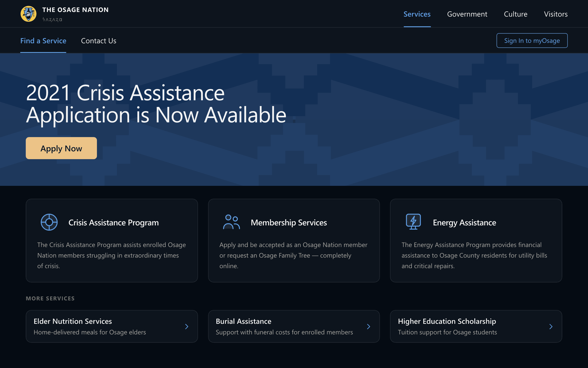The height and width of the screenshot is (368, 588).
Task: Switch to the Find a Service tab
Action: pyautogui.click(x=43, y=41)
